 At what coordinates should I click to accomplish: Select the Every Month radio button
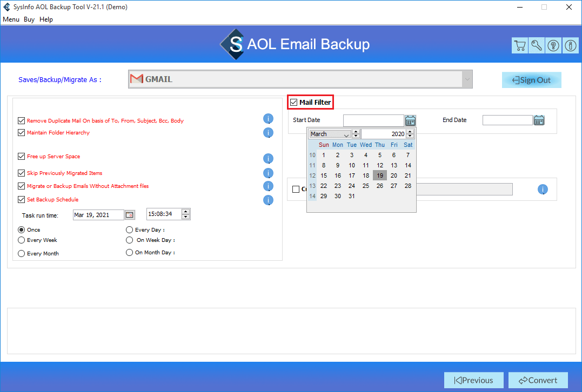point(22,253)
